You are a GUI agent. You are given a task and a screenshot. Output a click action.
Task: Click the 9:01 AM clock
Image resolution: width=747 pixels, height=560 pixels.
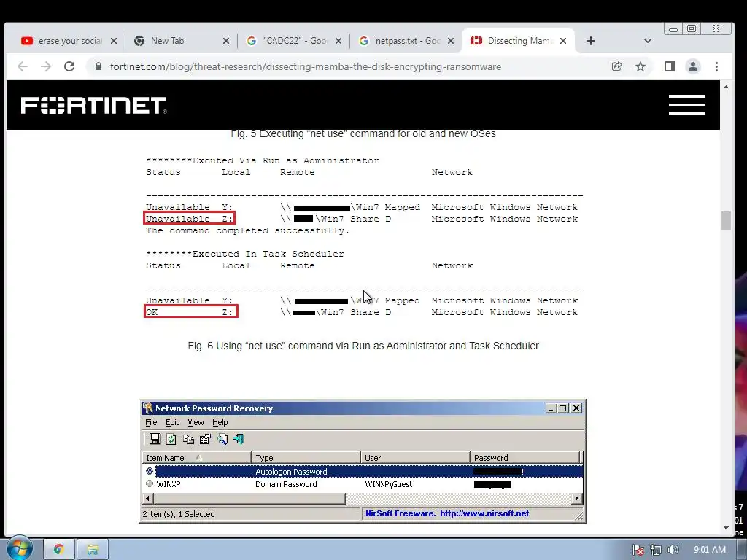pyautogui.click(x=709, y=550)
